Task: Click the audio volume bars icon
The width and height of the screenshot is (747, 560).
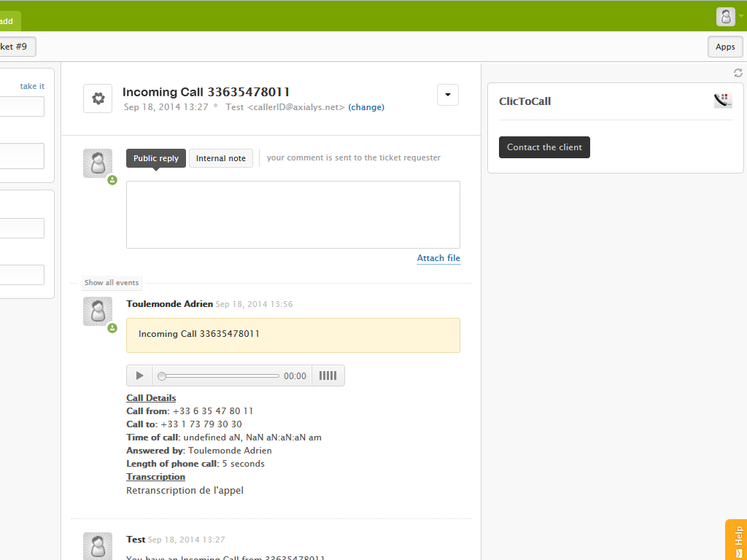Action: coord(328,376)
